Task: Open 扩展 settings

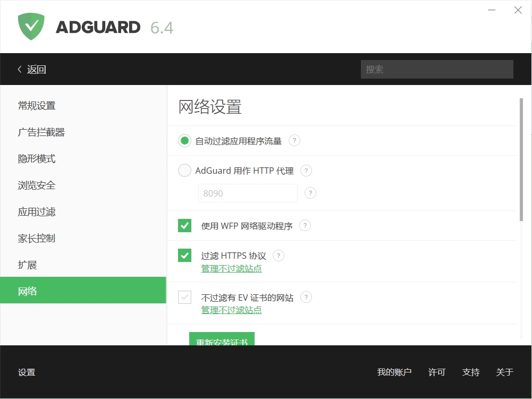Action: point(83,265)
